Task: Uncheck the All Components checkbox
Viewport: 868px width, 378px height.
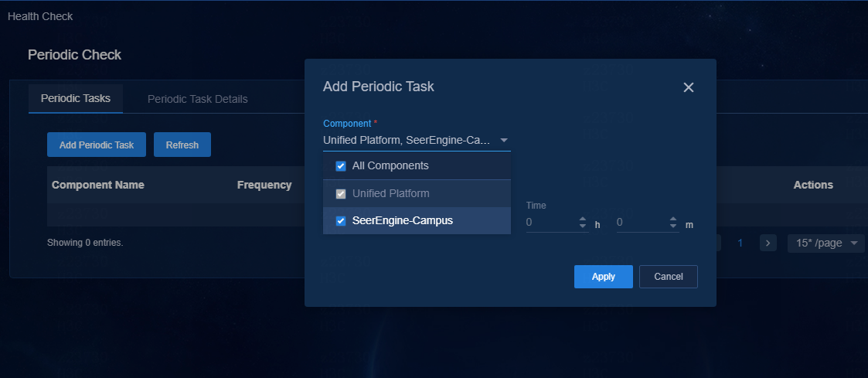Action: pyautogui.click(x=341, y=166)
